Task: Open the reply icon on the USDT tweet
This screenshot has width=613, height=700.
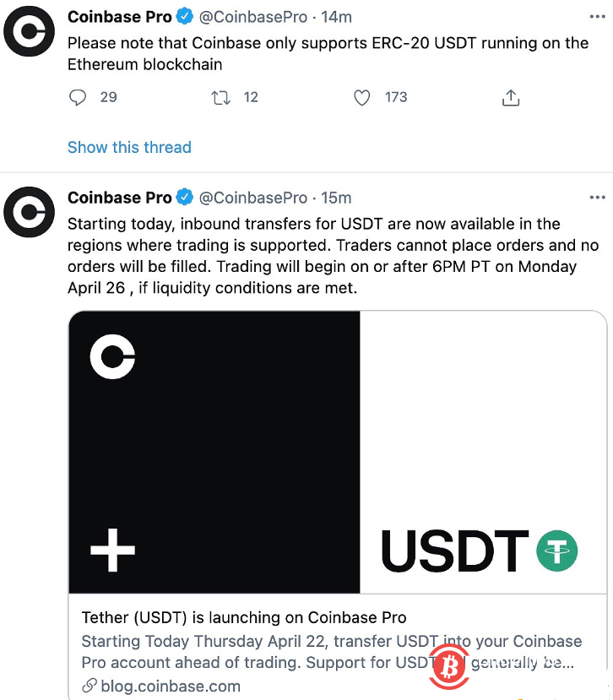Action: pos(78,97)
